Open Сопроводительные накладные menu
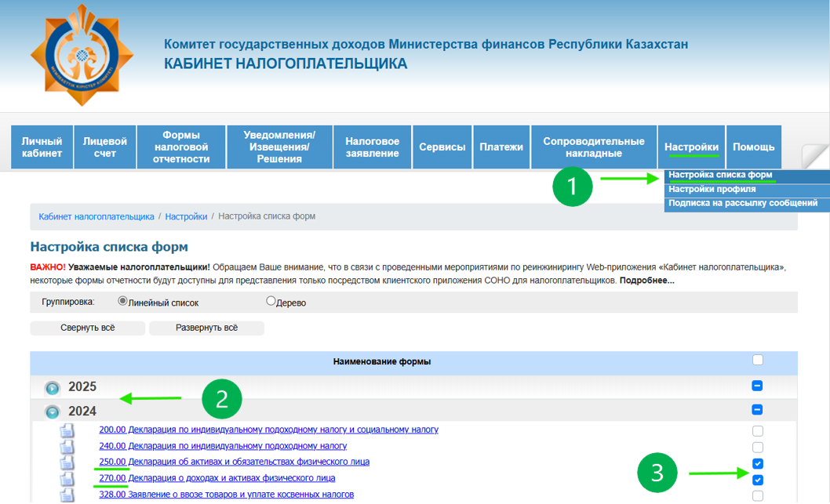 594,147
